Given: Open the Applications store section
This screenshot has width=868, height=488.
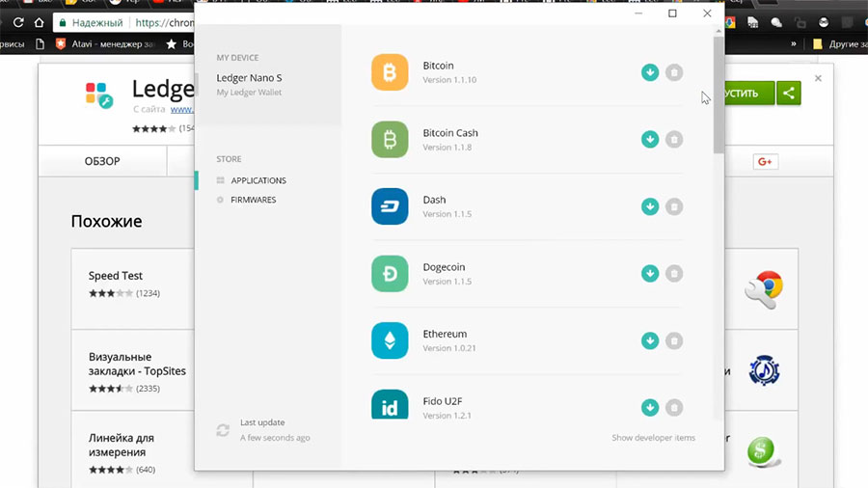Looking at the screenshot, I should pos(258,180).
